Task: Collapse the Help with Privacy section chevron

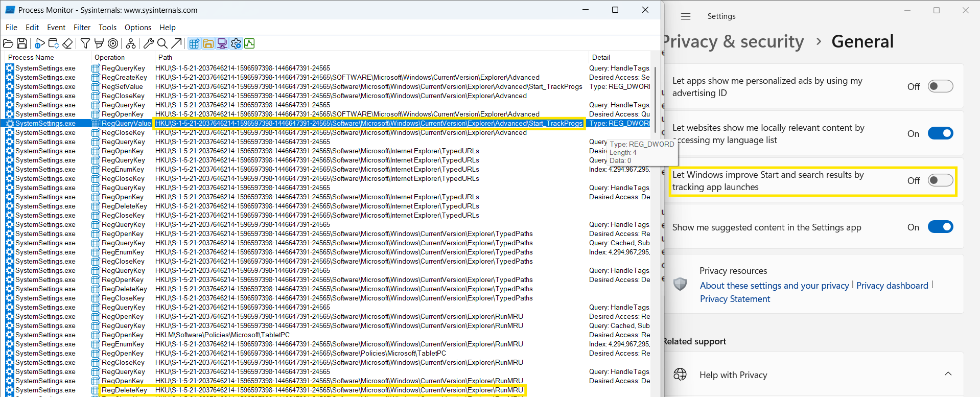Action: click(x=948, y=374)
